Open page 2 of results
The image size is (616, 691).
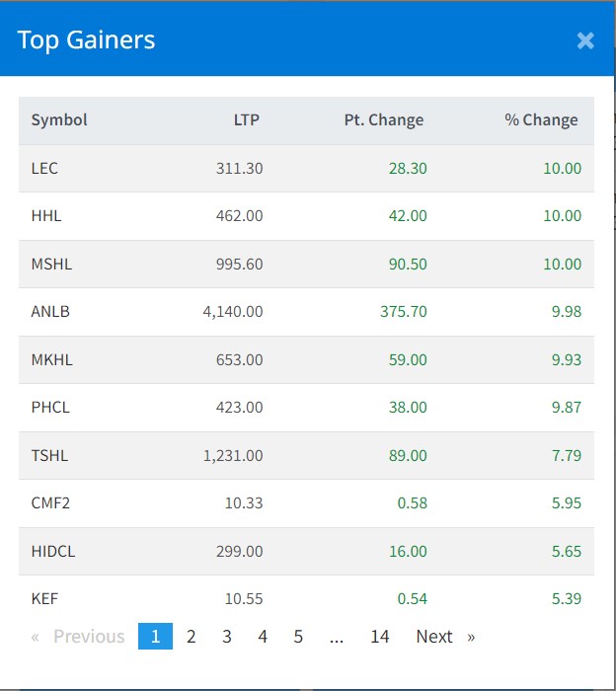(192, 637)
